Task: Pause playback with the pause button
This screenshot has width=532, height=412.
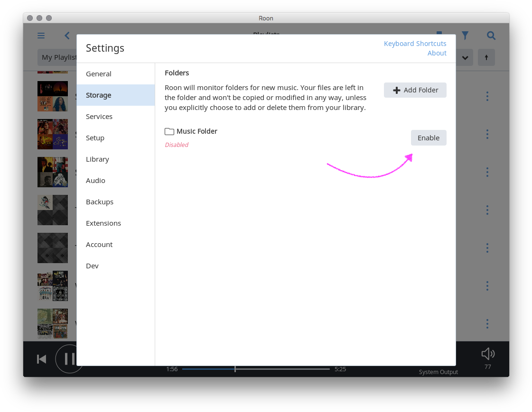Action: [69, 359]
